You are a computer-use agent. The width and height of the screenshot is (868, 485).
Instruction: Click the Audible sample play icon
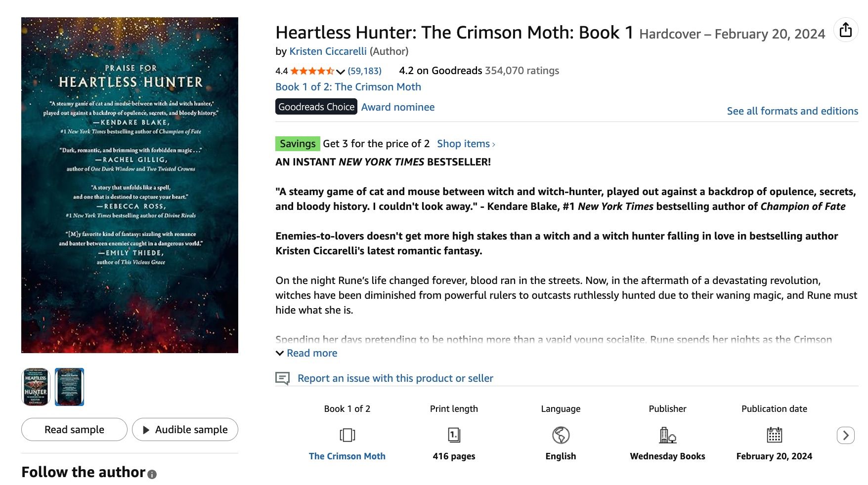pos(146,429)
